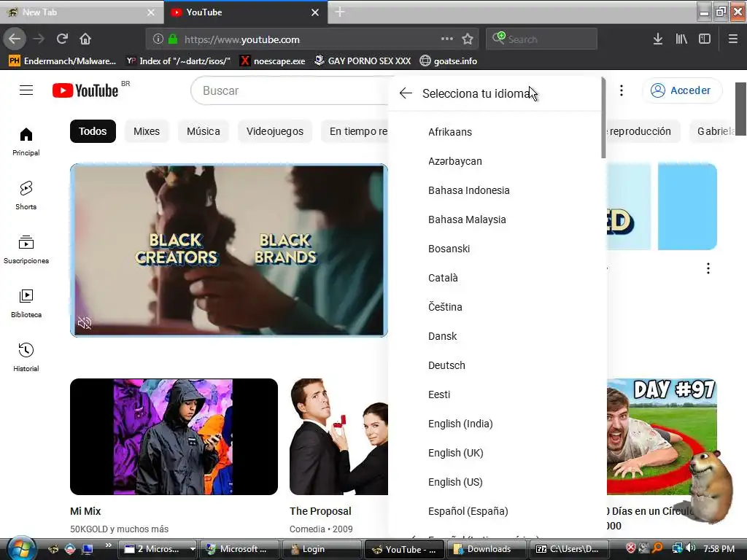This screenshot has height=560, width=747.
Task: Choose Afrikaans language
Action: (x=495, y=132)
